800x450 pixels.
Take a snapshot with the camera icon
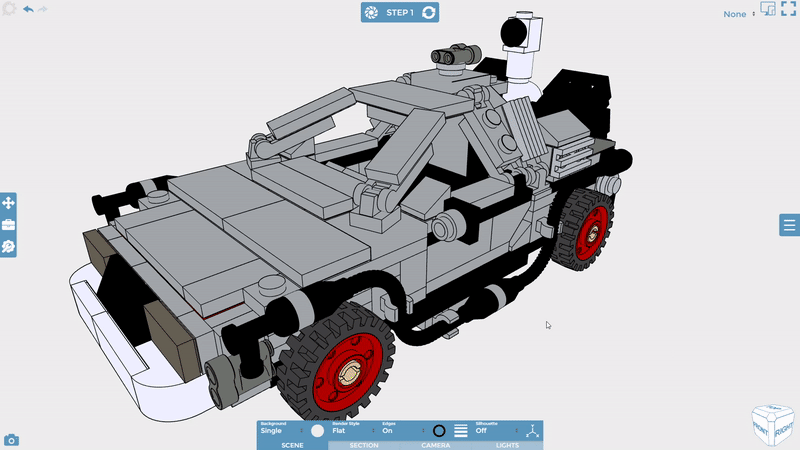tap(11, 440)
